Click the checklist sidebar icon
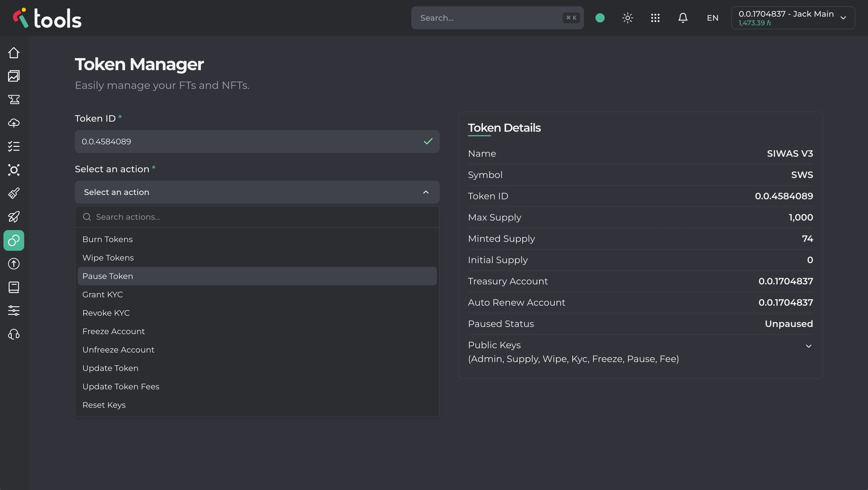This screenshot has height=490, width=868. pyautogui.click(x=14, y=147)
